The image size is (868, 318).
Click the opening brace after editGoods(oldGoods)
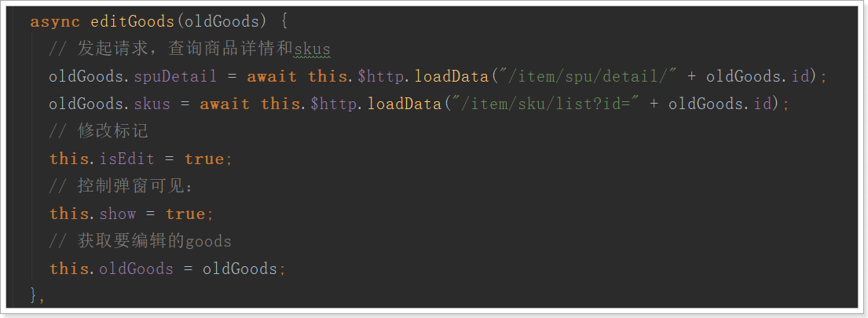284,21
